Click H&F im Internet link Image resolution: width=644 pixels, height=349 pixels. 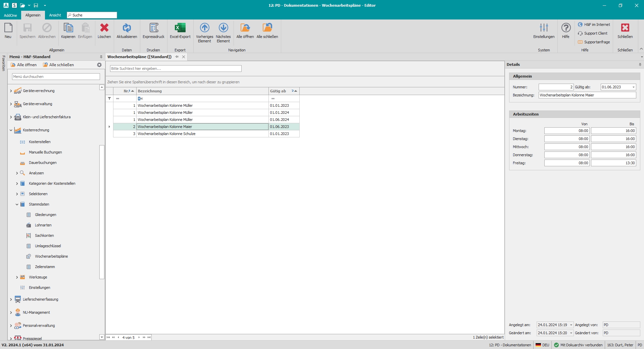click(597, 25)
